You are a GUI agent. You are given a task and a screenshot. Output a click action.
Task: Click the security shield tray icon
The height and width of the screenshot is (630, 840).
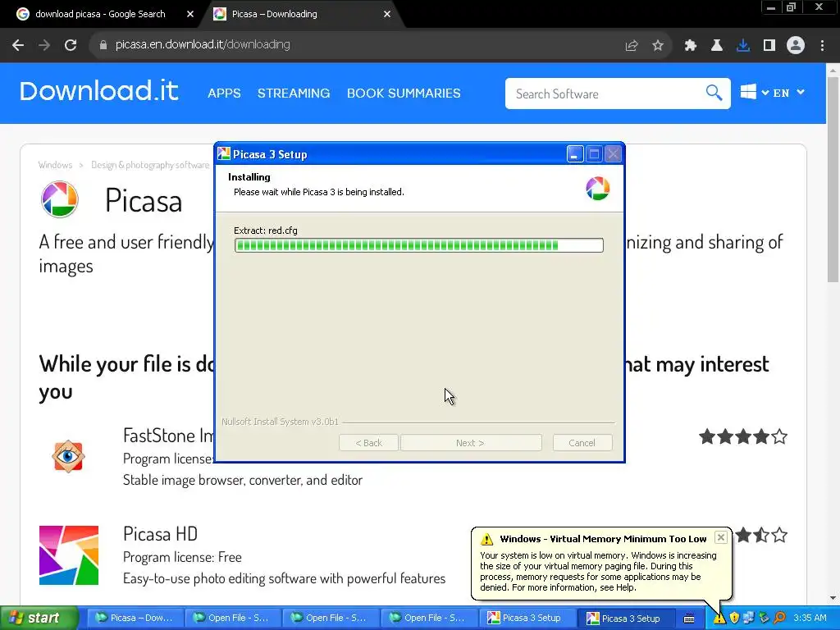tap(734, 619)
